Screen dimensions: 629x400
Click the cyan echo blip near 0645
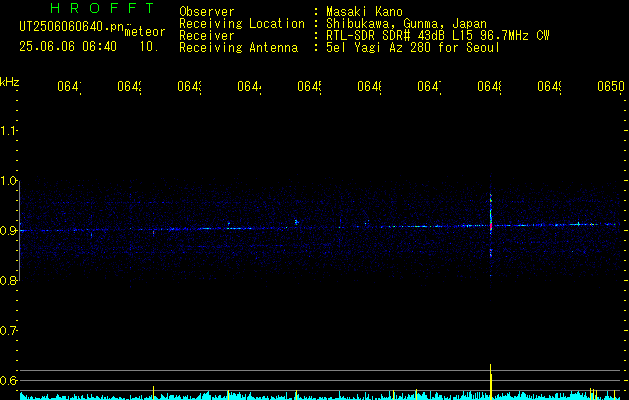[x=296, y=221]
